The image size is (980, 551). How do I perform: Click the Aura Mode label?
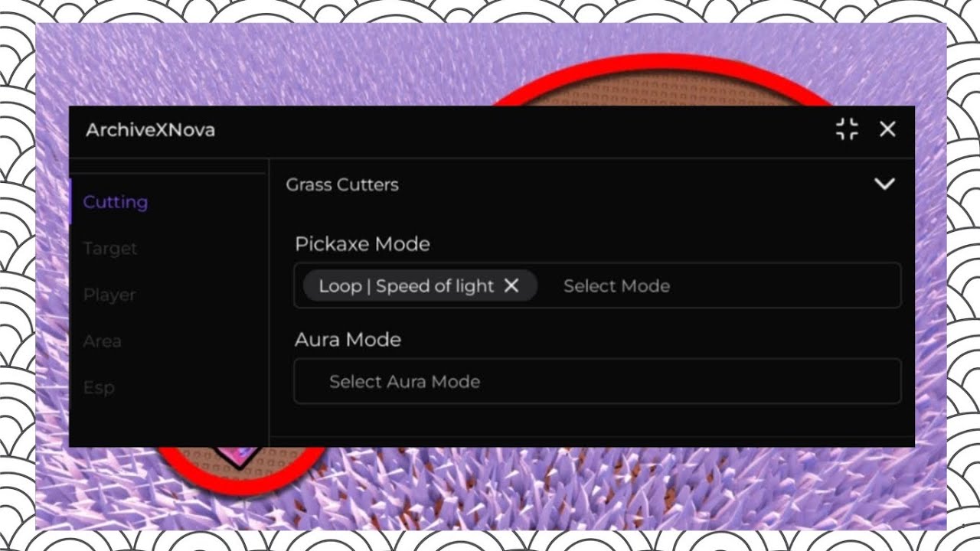(348, 339)
